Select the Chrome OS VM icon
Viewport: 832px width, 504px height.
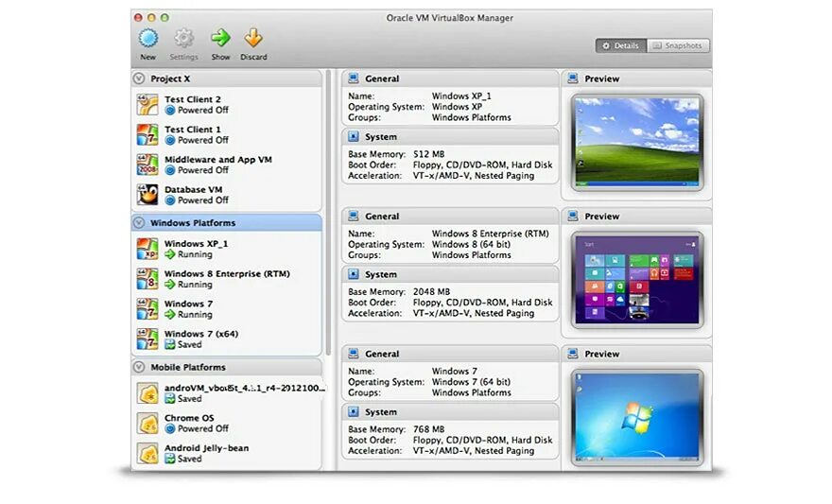tap(147, 424)
